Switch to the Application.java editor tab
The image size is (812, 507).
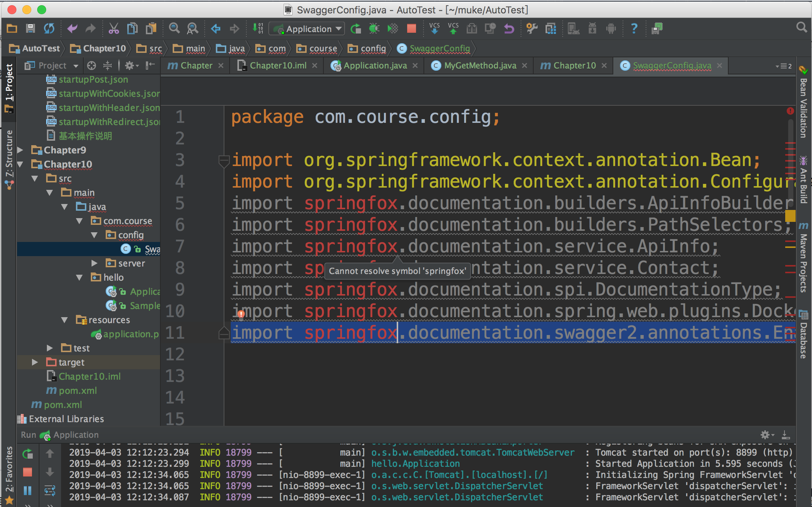click(x=375, y=66)
